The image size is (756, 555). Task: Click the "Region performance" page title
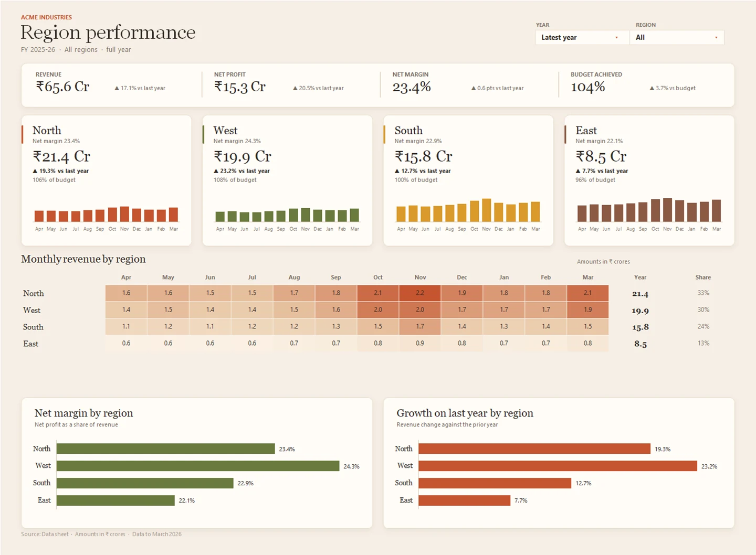coord(108,33)
